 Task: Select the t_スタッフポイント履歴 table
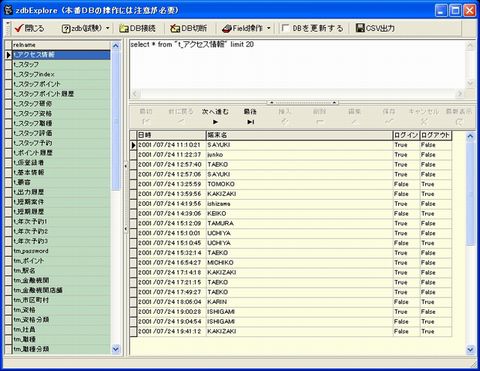(61, 94)
